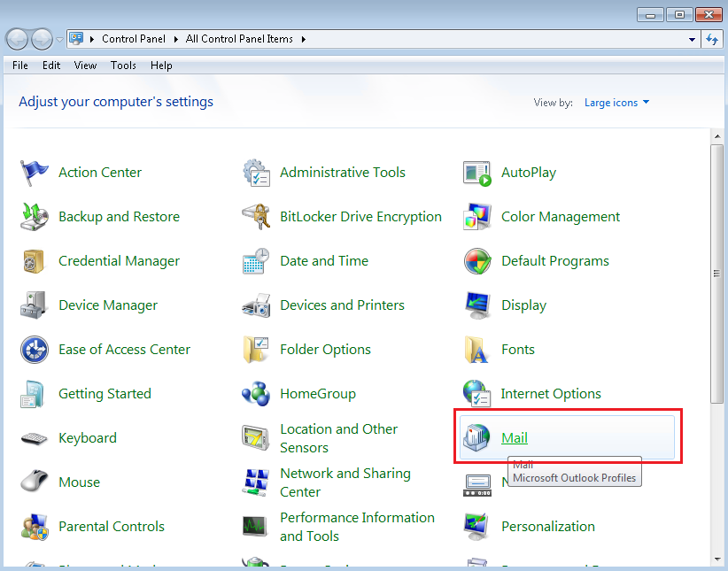The width and height of the screenshot is (728, 571).
Task: Open the Personalization link
Action: 548,527
